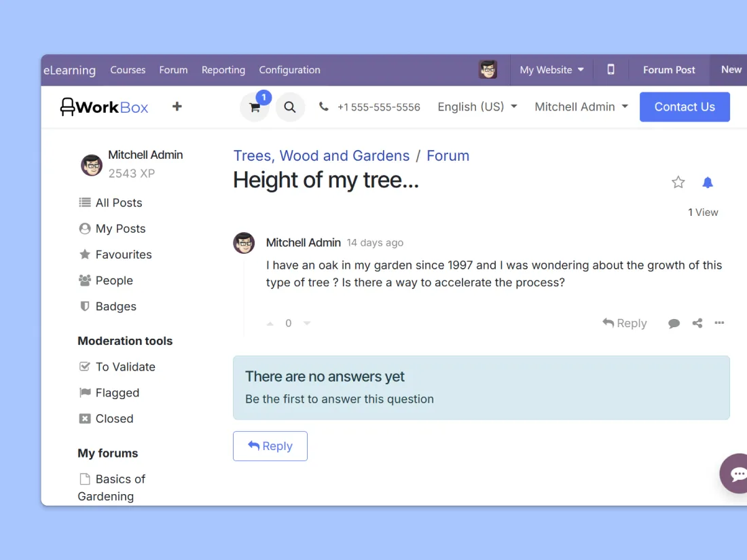Click the Contact Us button
This screenshot has width=747, height=560.
tap(685, 107)
